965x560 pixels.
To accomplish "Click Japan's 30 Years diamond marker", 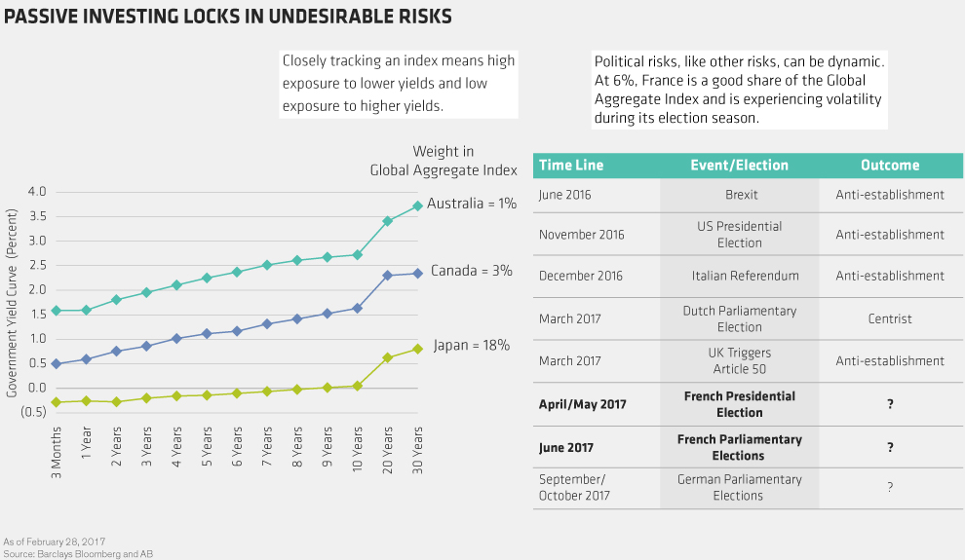I will [x=417, y=349].
